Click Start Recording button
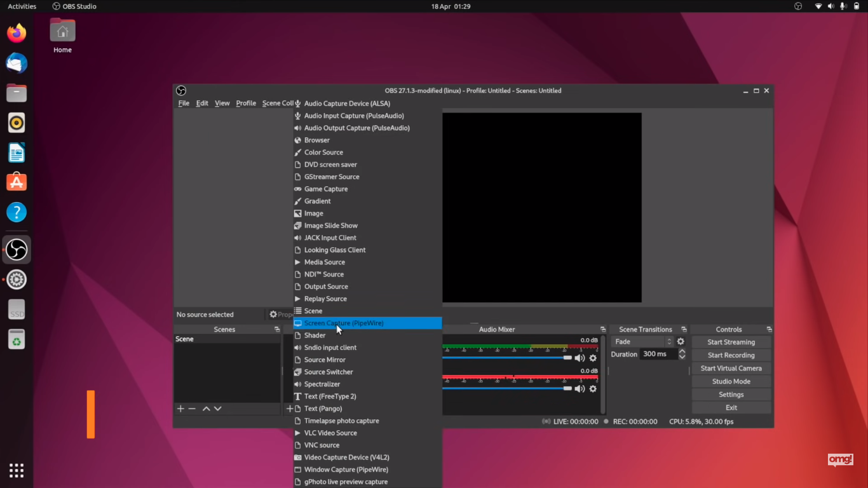868x488 pixels. 731,355
